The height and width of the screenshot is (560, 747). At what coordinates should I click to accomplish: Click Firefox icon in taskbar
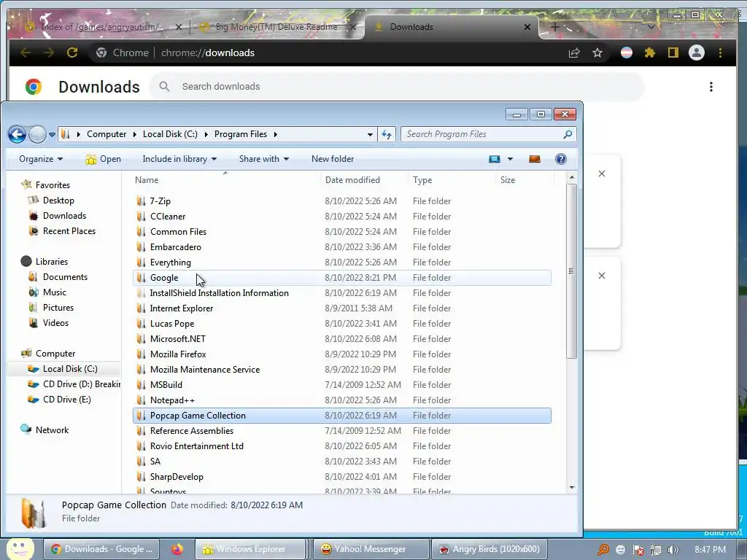(177, 549)
